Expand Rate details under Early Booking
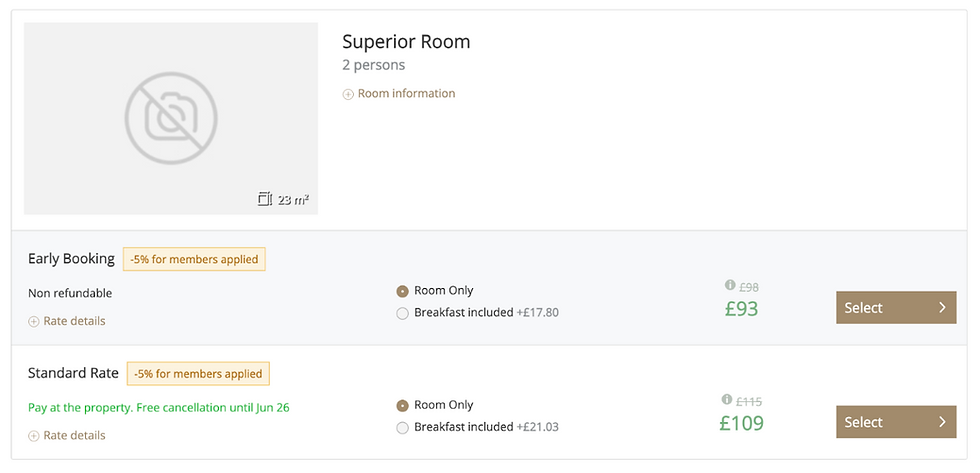 (x=67, y=321)
